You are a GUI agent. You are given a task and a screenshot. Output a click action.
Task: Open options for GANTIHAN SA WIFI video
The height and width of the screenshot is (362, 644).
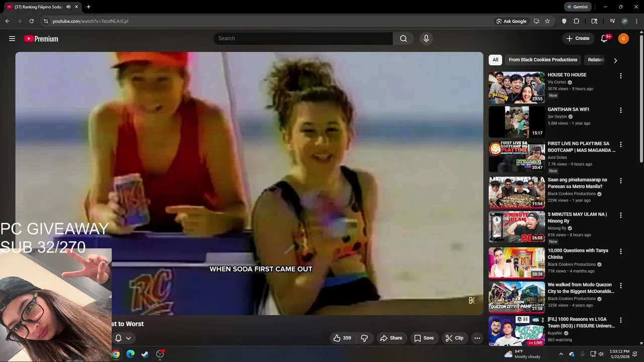(620, 110)
